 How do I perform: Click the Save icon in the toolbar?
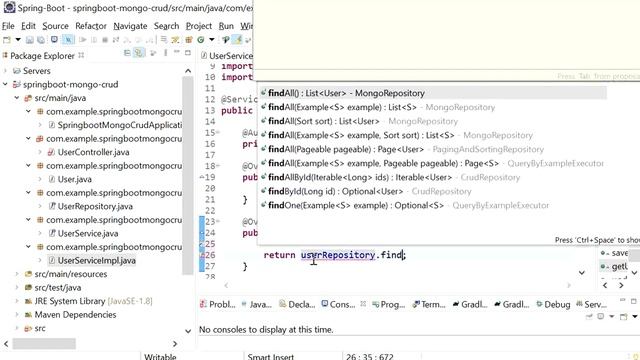pos(30,40)
